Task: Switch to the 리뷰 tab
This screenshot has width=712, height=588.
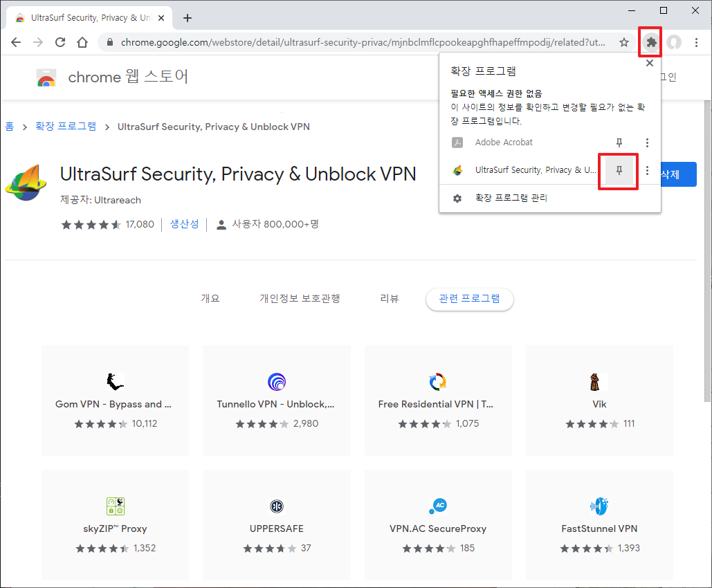Action: 389,298
